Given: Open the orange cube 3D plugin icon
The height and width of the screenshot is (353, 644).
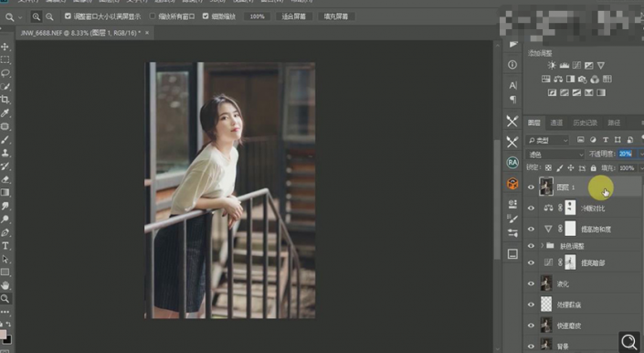Looking at the screenshot, I should point(512,183).
